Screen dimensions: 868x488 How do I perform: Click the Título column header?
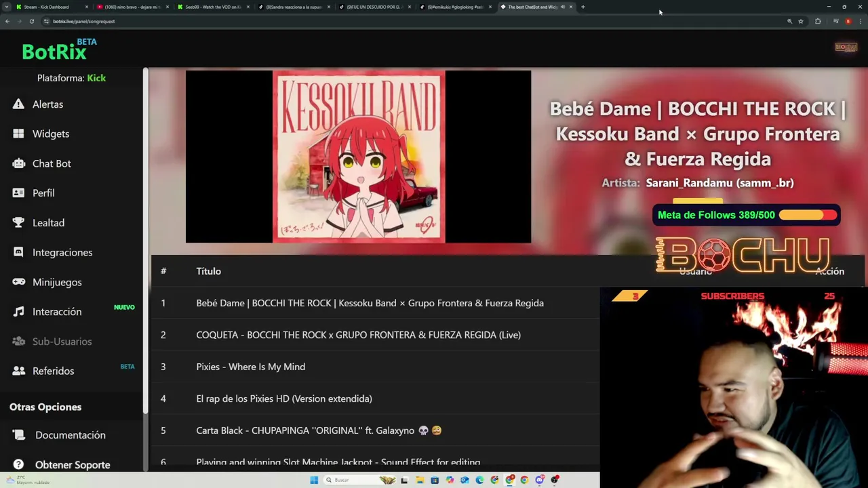[x=208, y=271]
